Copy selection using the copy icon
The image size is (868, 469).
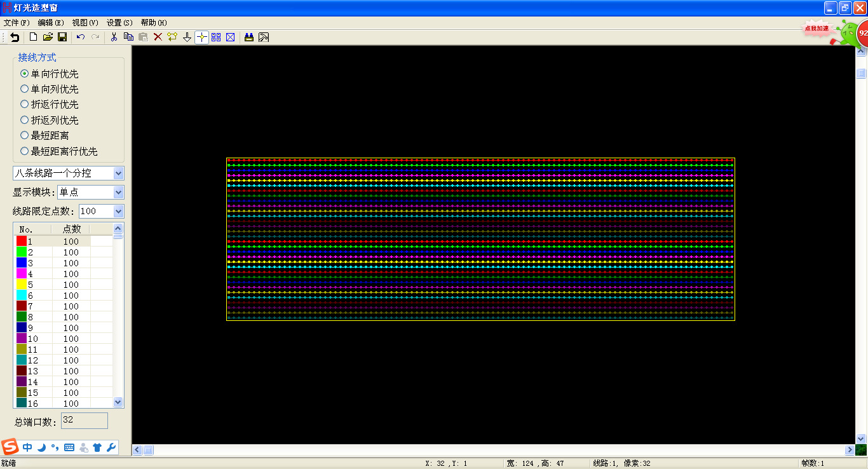coord(128,37)
